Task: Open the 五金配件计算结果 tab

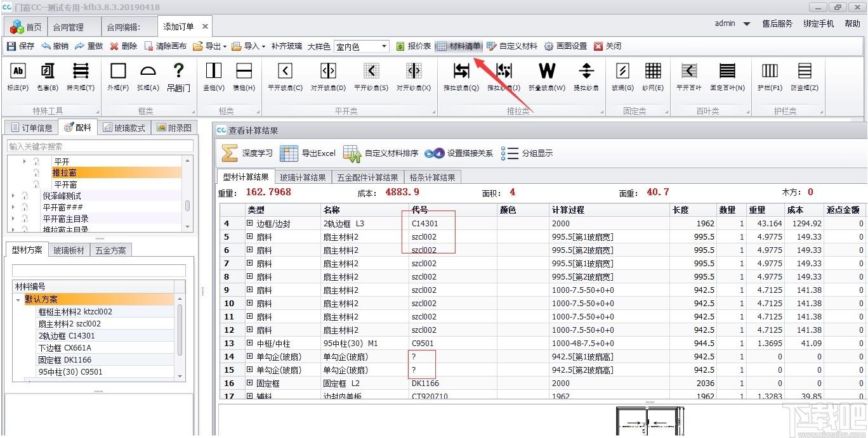Action: pyautogui.click(x=368, y=177)
